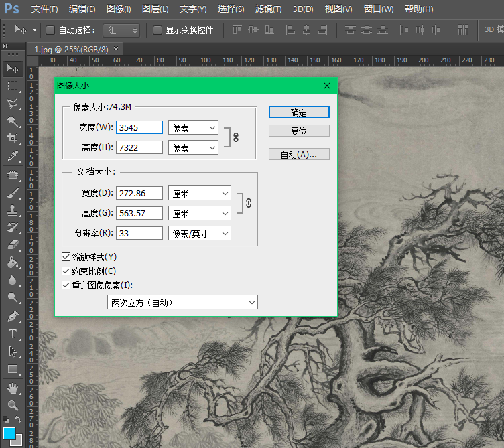Close the 1.jpg document tab

(x=116, y=48)
